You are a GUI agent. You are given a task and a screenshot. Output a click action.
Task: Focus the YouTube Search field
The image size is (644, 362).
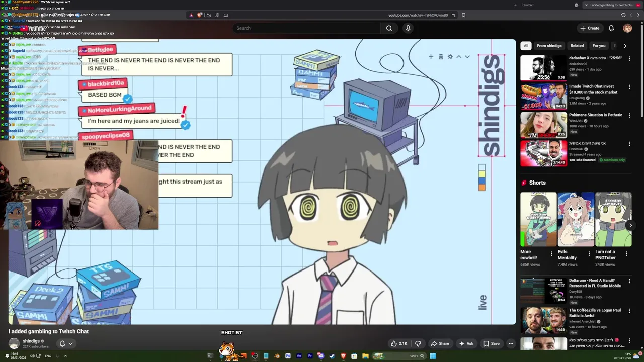pos(307,28)
